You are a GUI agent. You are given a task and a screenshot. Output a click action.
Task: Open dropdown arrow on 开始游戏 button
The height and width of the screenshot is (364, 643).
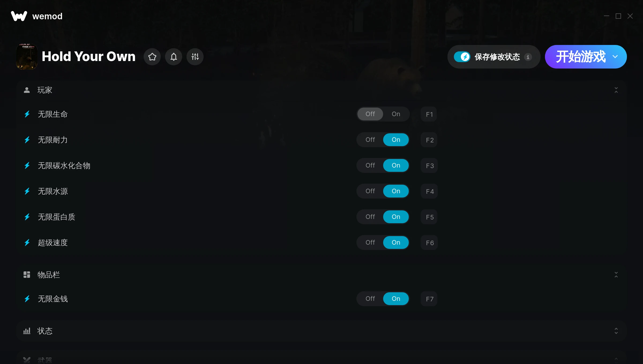point(615,57)
